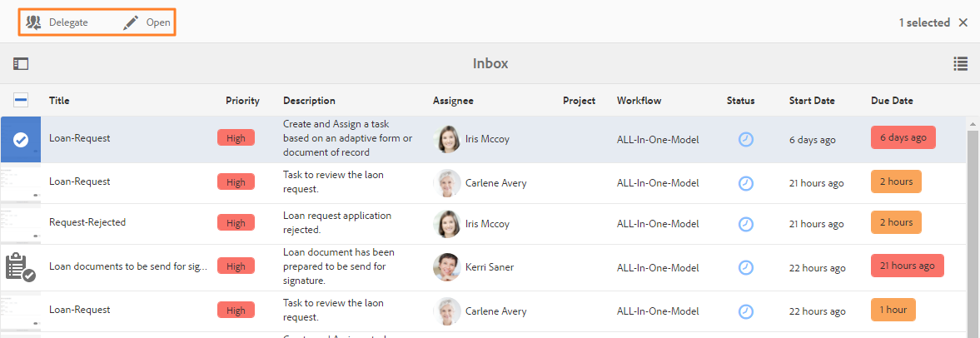The width and height of the screenshot is (980, 338).
Task: Click the vertical scrollbar of the inbox list
Action: [x=973, y=226]
